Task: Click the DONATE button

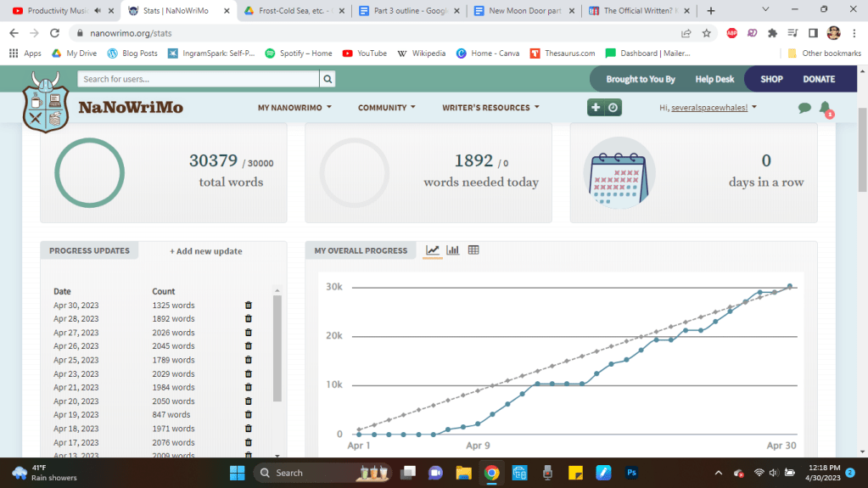Action: pos(819,79)
